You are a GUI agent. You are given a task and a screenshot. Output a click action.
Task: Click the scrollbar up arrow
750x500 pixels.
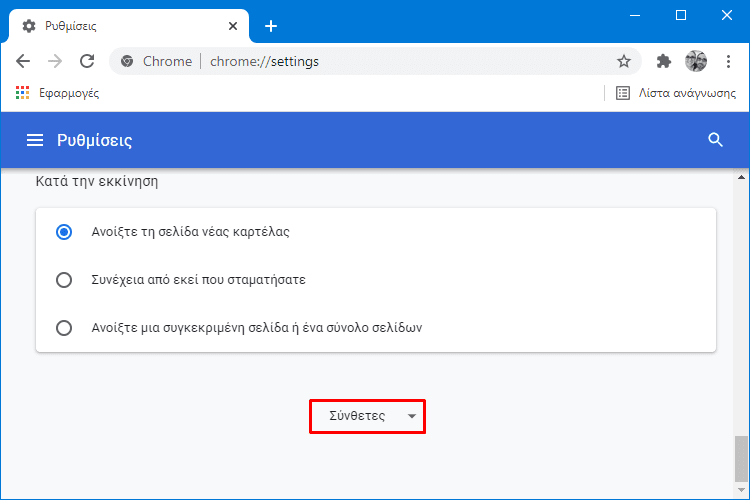coord(741,177)
